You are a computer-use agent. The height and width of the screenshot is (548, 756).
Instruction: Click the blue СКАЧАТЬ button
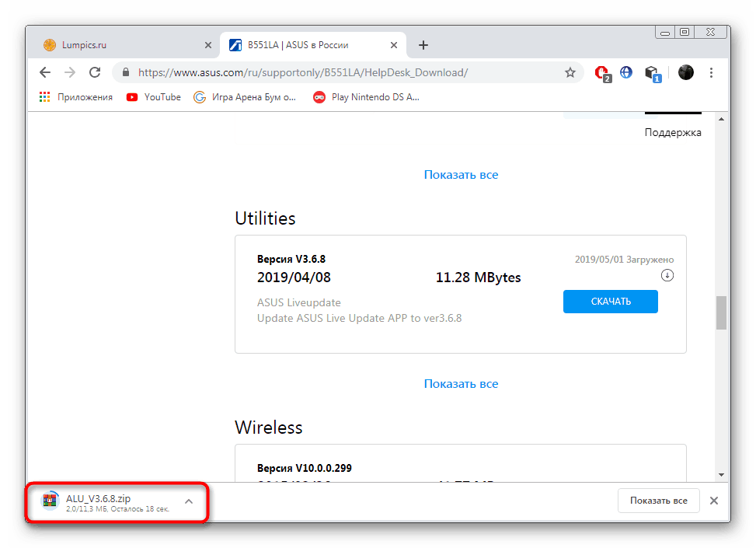pos(611,302)
